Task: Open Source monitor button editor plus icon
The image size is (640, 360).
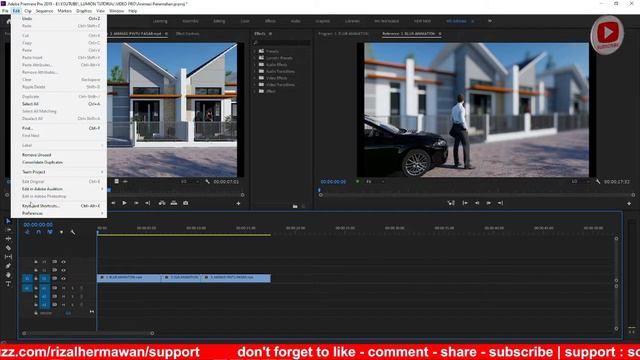Action: (x=238, y=203)
